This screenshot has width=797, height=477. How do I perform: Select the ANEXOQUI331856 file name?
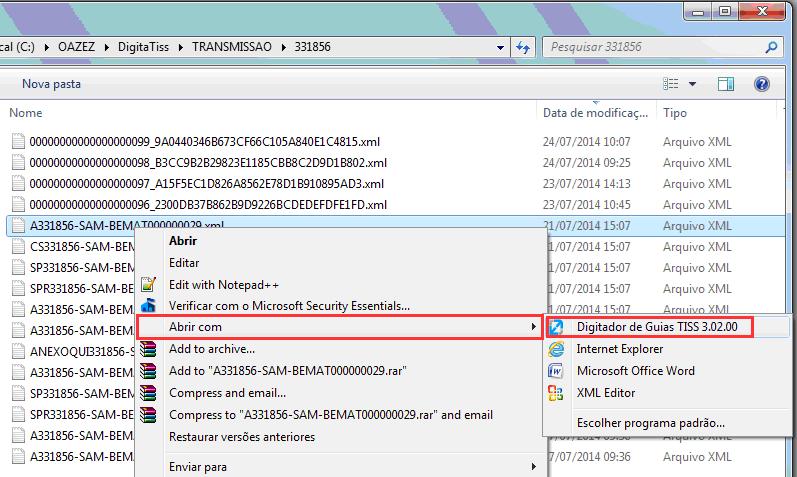[82, 351]
